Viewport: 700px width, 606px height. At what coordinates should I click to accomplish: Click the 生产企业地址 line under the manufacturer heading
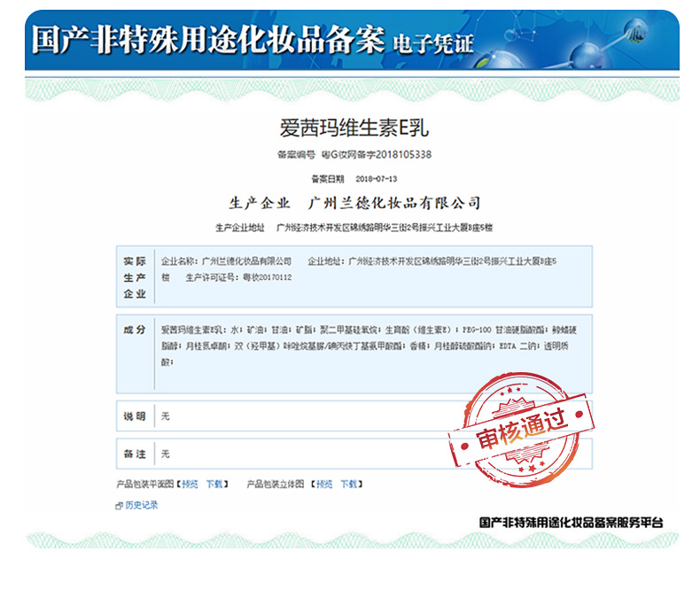(354, 228)
